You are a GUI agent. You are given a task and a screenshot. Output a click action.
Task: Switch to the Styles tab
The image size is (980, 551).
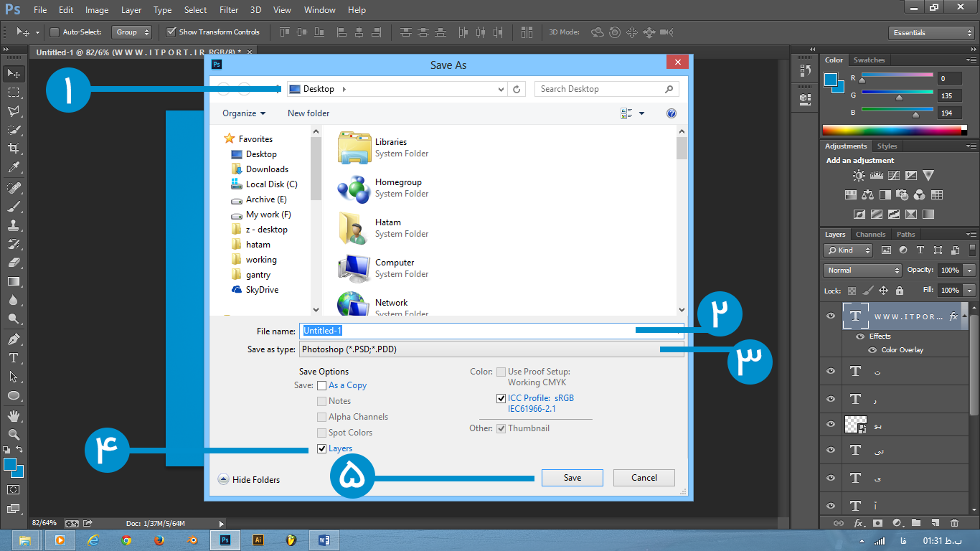pos(887,146)
